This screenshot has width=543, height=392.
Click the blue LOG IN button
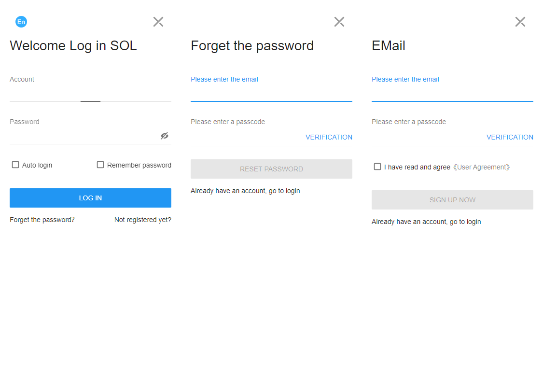pyautogui.click(x=90, y=198)
